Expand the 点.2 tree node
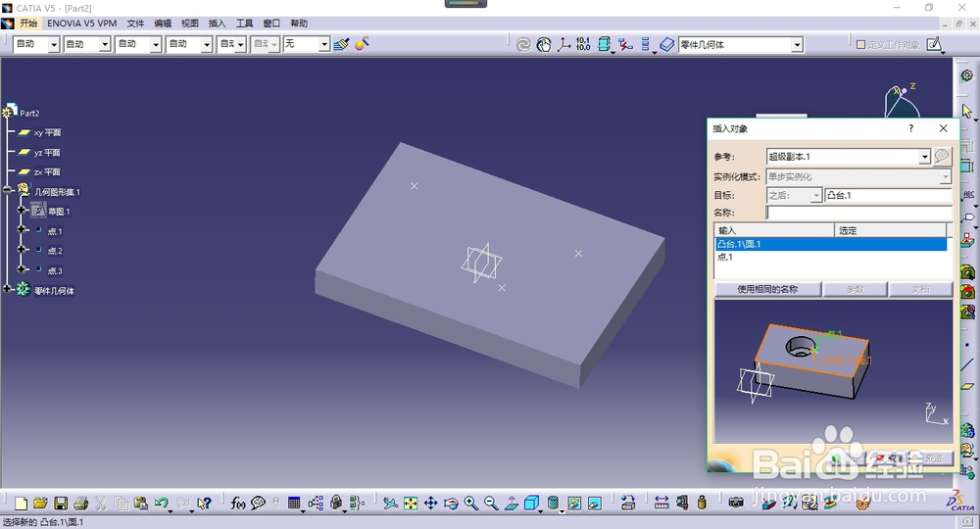Screen dimensions: 980x529 21,250
